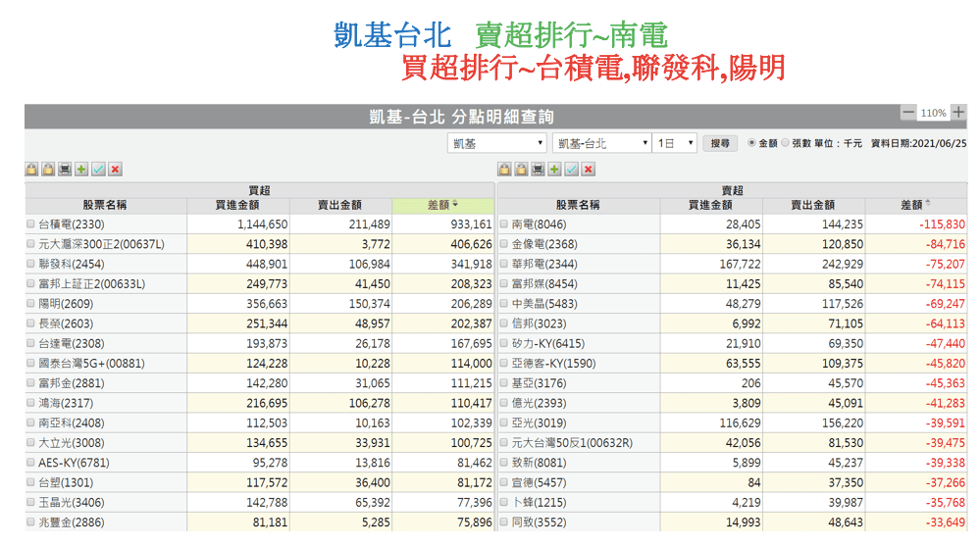The image size is (980, 546).
Task: Select the 張數 radio button
Action: coord(785,143)
